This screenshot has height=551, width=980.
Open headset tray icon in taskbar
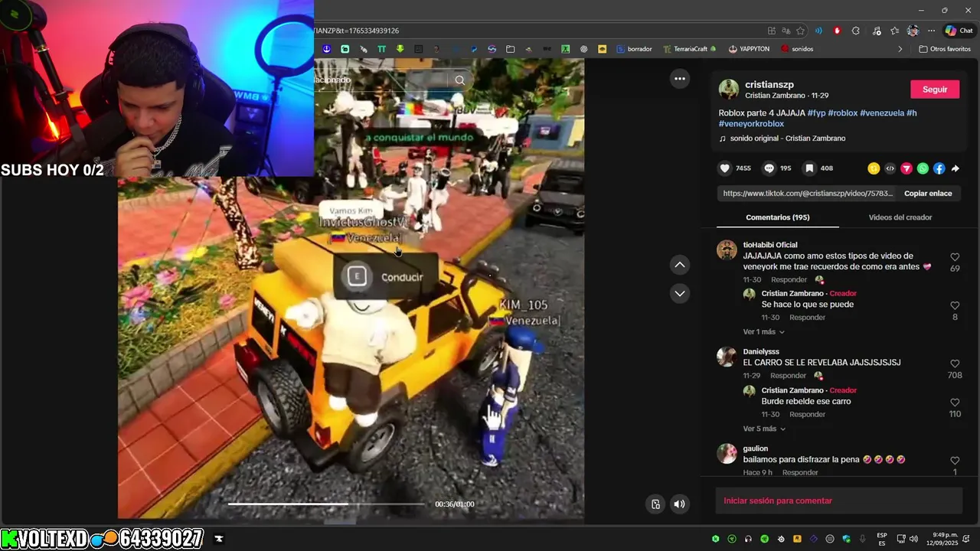(748, 539)
